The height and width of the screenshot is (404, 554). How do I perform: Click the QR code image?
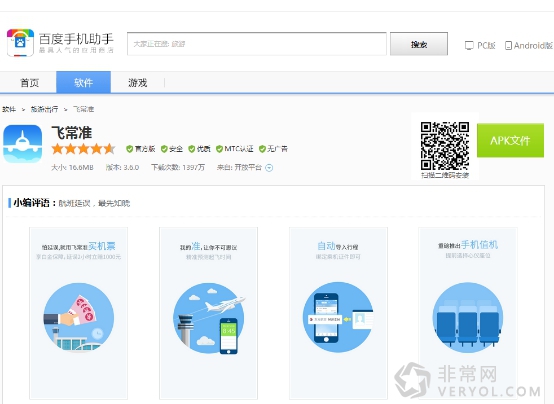[x=445, y=146]
